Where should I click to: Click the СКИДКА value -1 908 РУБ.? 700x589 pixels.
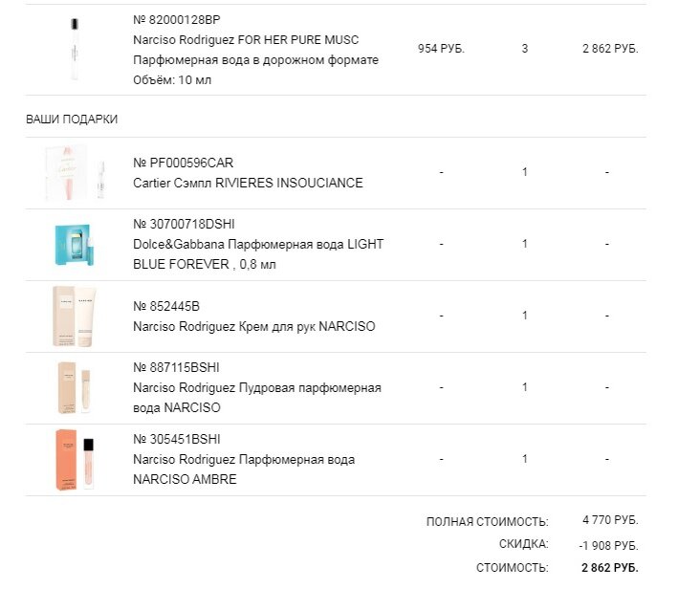pyautogui.click(x=609, y=544)
